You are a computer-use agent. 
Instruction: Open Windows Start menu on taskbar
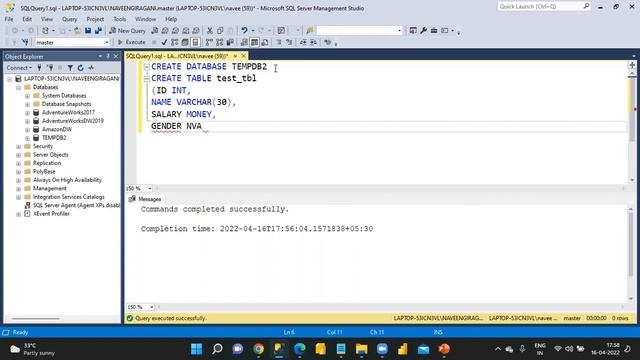pyautogui.click(x=196, y=349)
